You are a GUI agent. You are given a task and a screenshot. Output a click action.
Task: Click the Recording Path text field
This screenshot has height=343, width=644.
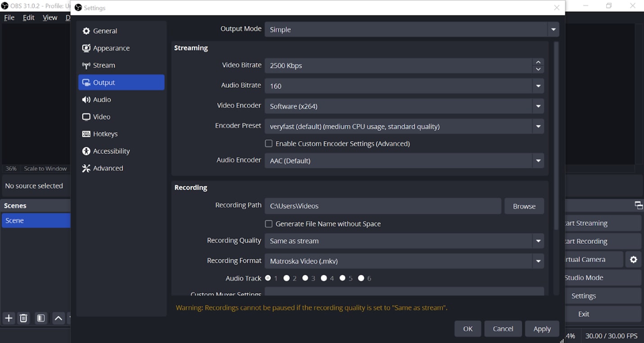(x=383, y=206)
